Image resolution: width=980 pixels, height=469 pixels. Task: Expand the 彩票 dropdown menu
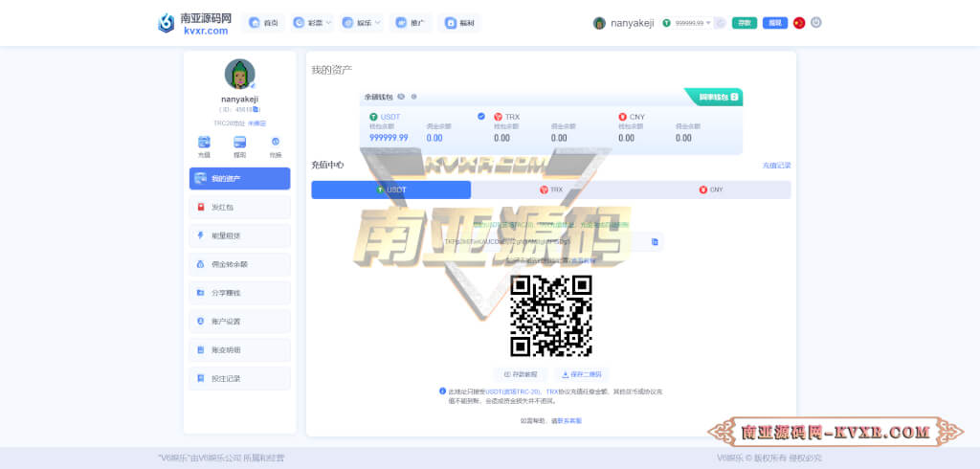tap(314, 22)
